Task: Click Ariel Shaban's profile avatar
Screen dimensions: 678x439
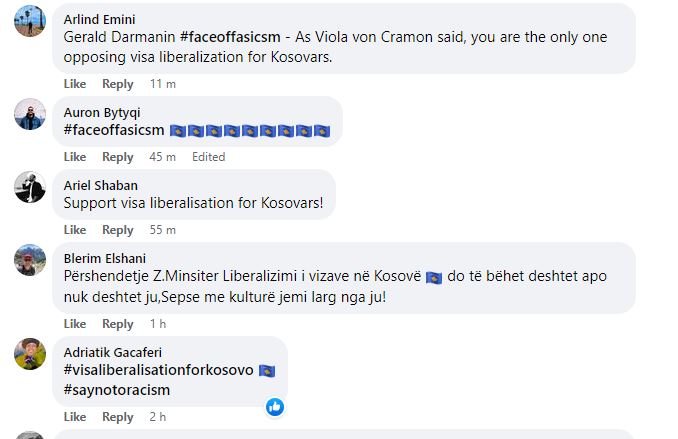Action: coord(30,187)
